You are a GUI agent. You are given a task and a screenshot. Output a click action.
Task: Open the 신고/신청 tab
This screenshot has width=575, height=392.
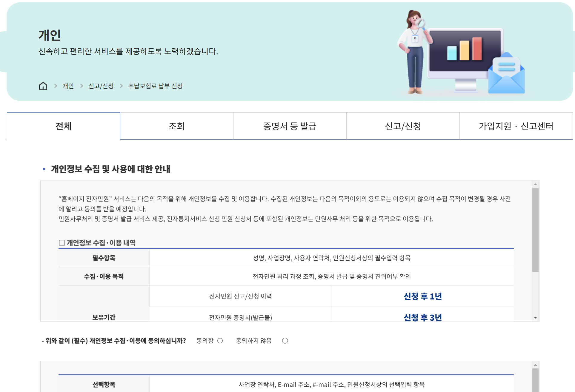(x=403, y=126)
